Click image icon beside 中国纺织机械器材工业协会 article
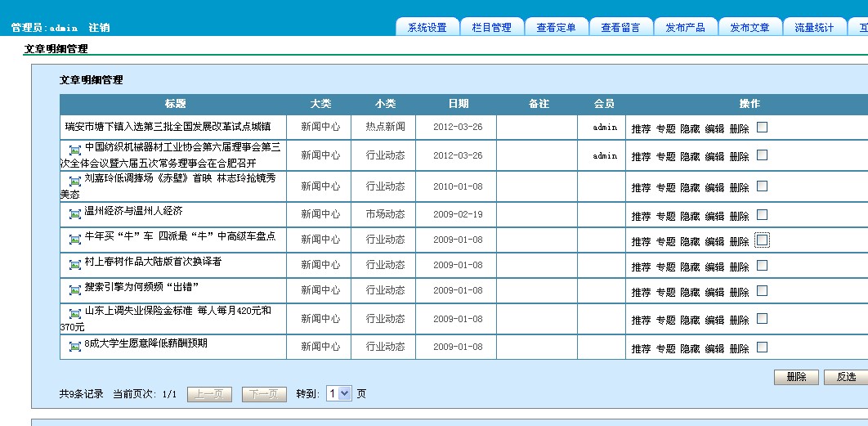Image resolution: width=868 pixels, height=426 pixels. tap(75, 150)
